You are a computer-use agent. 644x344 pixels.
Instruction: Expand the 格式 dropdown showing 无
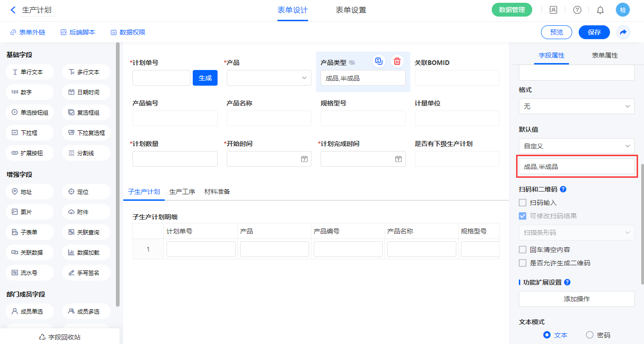[x=576, y=106]
